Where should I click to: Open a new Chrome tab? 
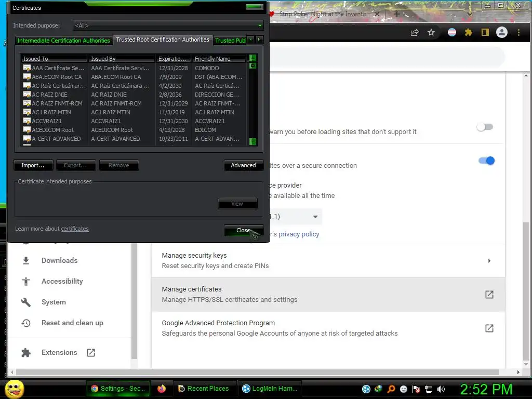(x=396, y=14)
